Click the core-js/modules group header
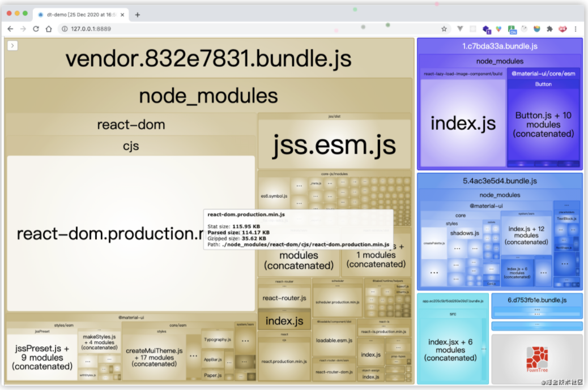 334,174
